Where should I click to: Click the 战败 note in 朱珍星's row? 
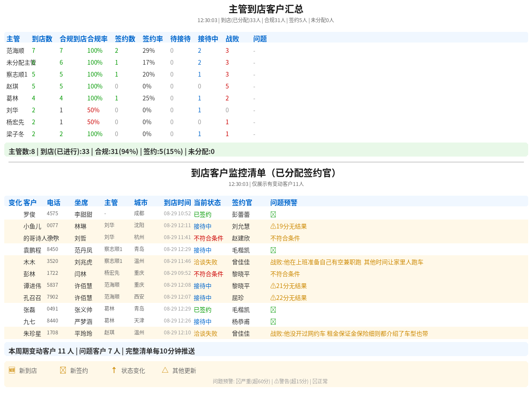point(349,334)
